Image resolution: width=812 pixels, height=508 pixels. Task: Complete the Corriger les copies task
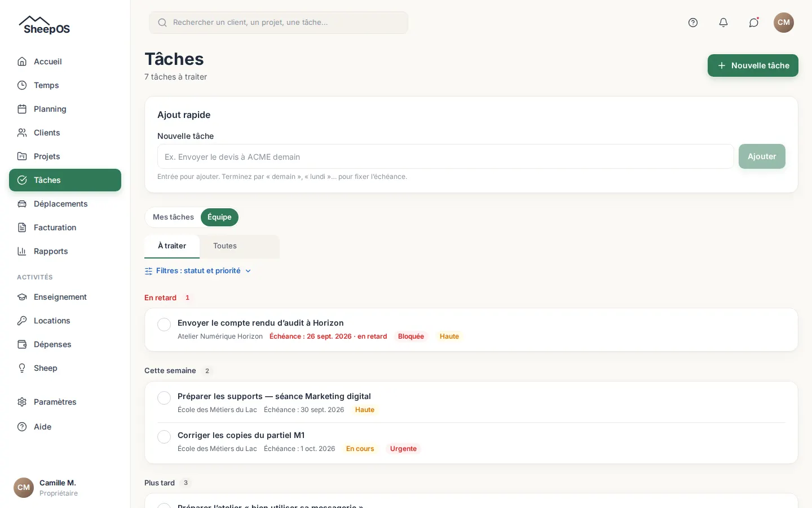coord(164,437)
